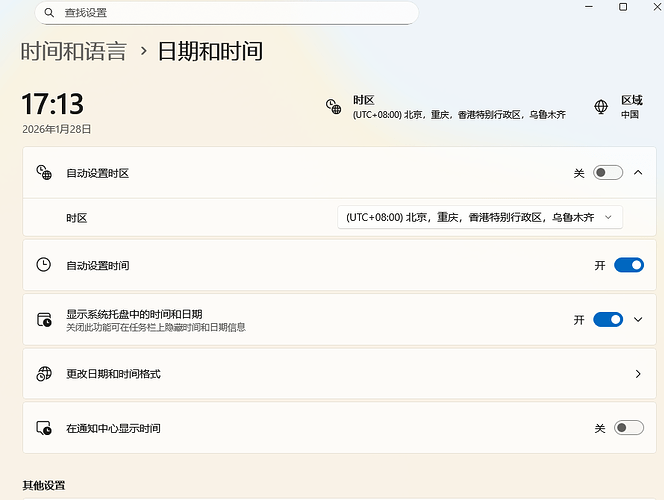Image resolution: width=664 pixels, height=500 pixels.
Task: Click the 查找设置 search field
Action: 227,13
